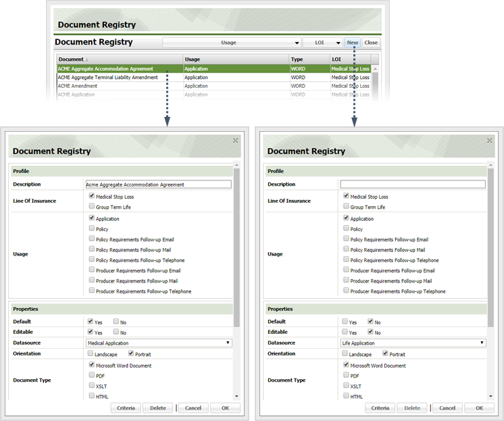Close the blank-description dialog with the X icon
504x421 pixels.
490,140
